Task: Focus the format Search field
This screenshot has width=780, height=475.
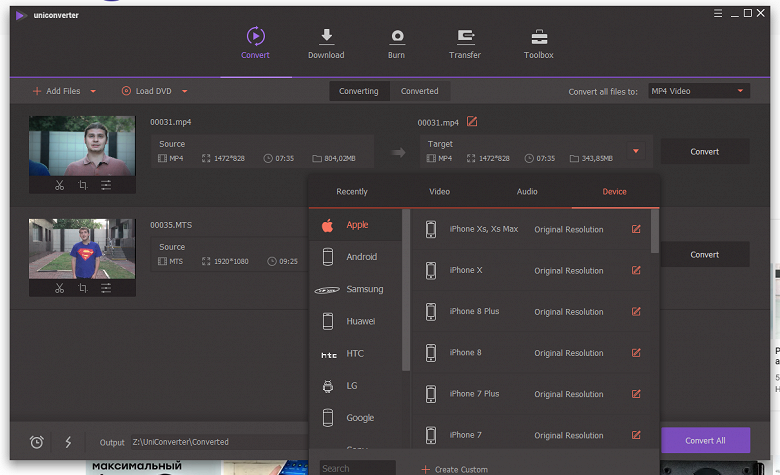Action: point(358,468)
